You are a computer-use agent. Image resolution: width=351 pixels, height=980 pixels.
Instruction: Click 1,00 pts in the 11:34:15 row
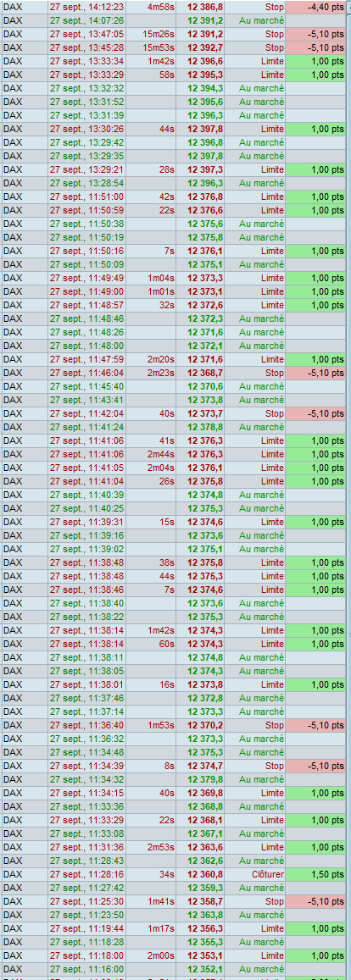(x=316, y=793)
